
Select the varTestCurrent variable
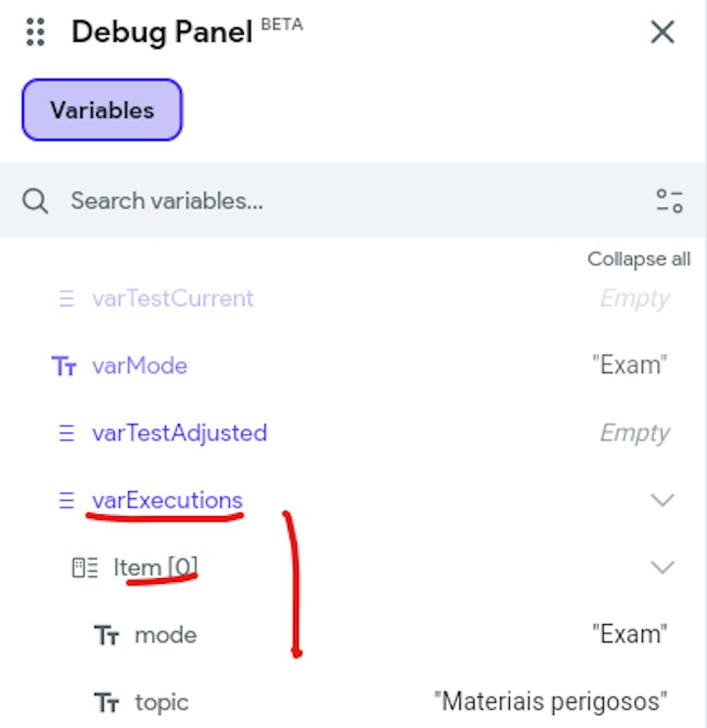[x=173, y=298]
